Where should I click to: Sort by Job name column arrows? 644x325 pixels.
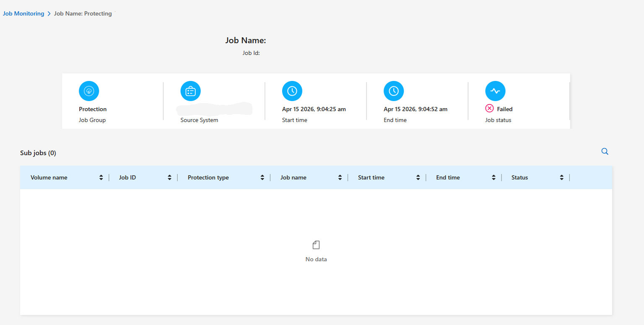(340, 177)
